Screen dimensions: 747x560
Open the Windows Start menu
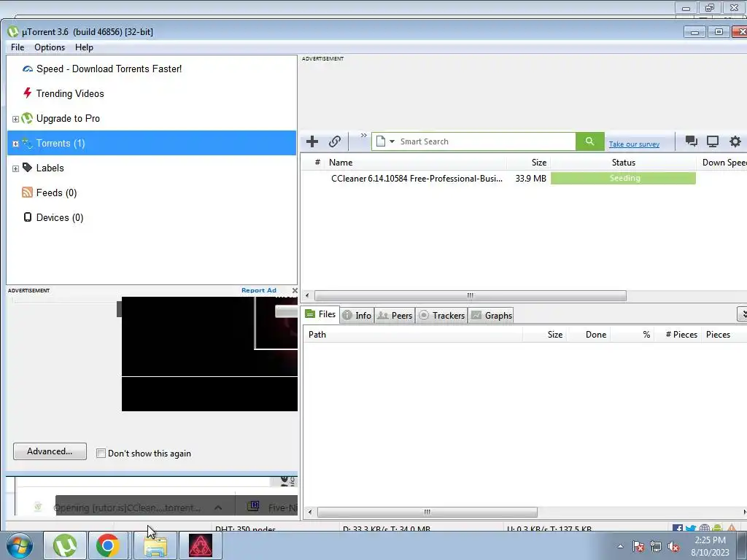click(x=20, y=545)
